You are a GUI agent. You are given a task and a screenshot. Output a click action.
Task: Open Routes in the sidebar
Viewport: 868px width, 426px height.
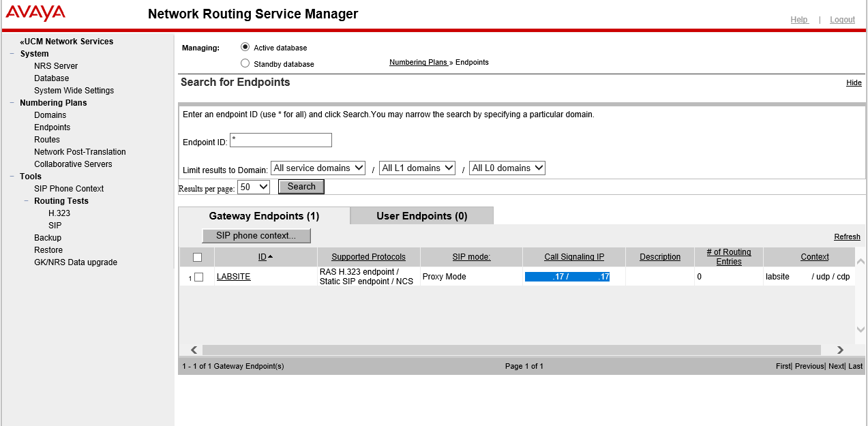[x=47, y=140]
